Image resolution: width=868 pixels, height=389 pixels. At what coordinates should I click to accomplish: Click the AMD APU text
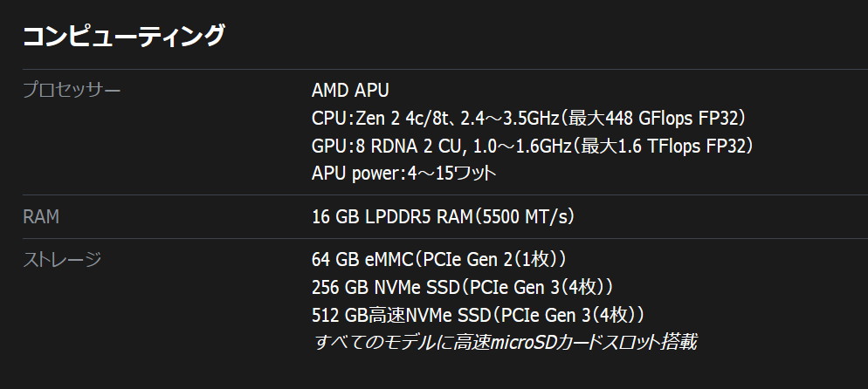350,90
